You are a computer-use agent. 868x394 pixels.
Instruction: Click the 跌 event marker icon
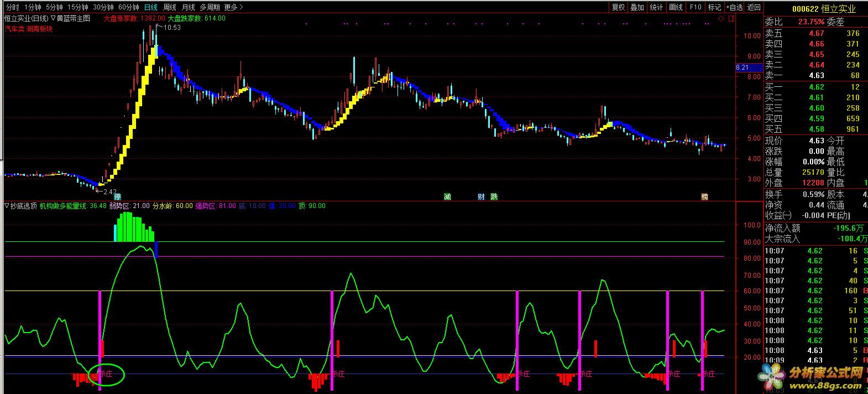(494, 196)
